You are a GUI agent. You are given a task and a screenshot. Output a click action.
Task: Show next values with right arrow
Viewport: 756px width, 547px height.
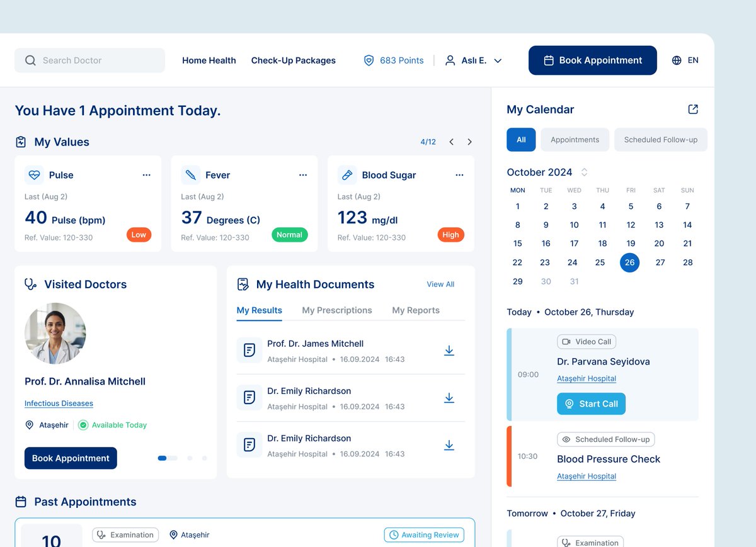[x=469, y=142]
